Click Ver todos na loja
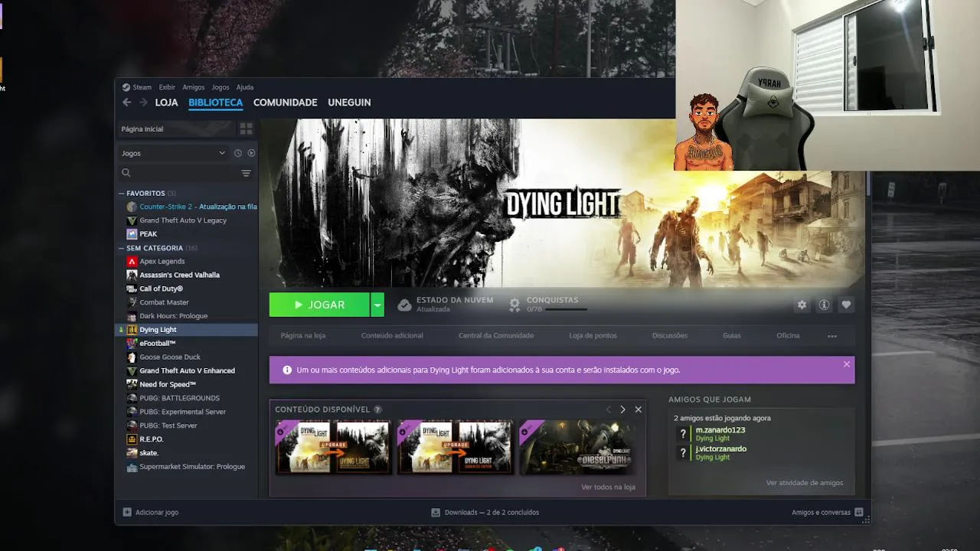 tap(608, 487)
